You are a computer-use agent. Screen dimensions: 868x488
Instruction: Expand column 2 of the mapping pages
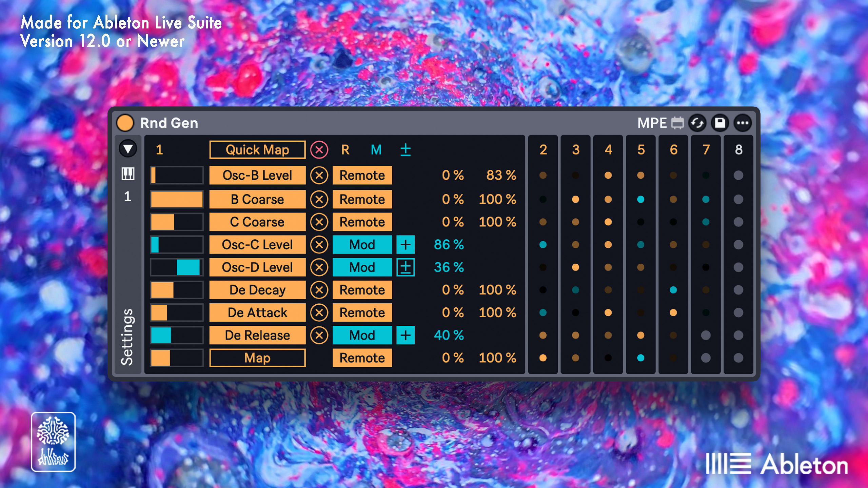543,149
